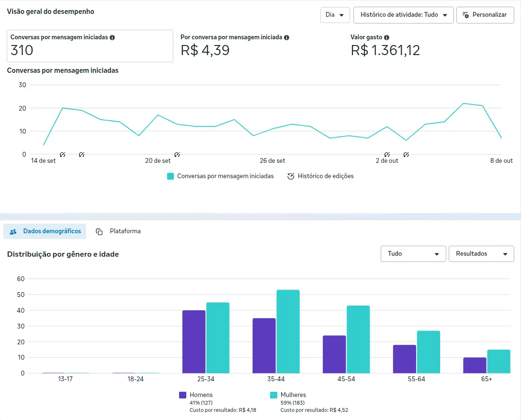Click the Mulheres bar for age 35-44
The width and height of the screenshot is (521, 420).
click(x=288, y=331)
